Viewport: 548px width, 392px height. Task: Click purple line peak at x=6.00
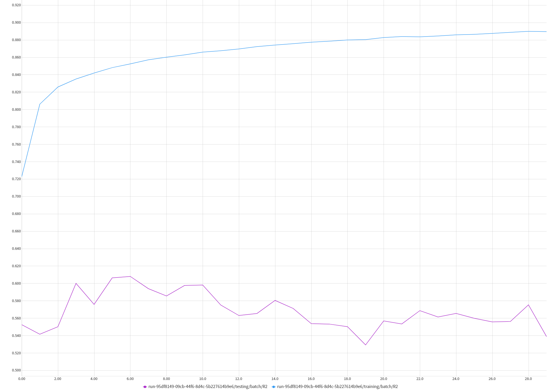click(130, 276)
